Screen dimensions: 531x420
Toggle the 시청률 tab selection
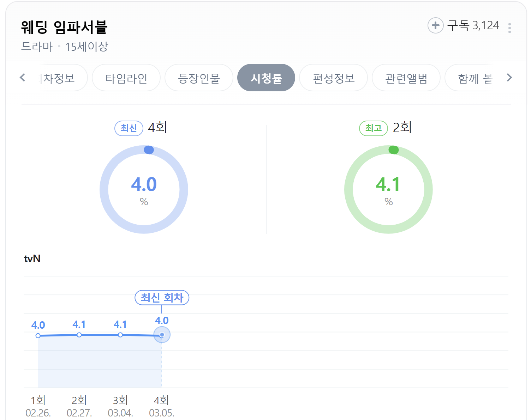click(266, 78)
